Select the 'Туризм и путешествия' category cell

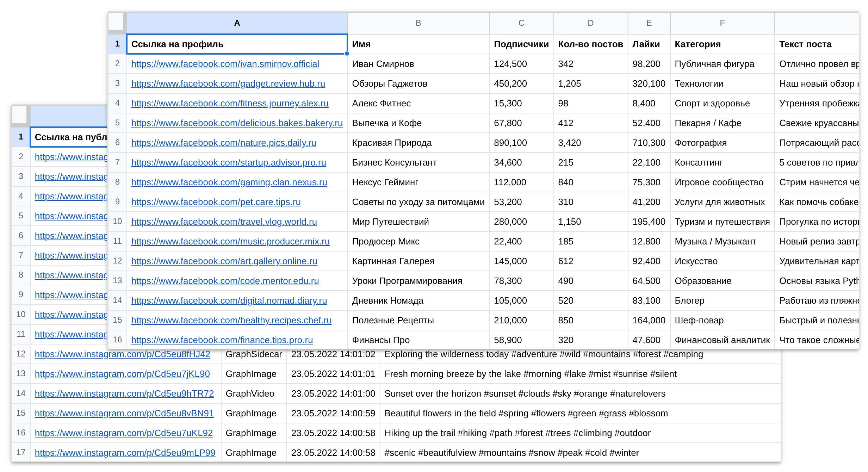[x=722, y=222]
